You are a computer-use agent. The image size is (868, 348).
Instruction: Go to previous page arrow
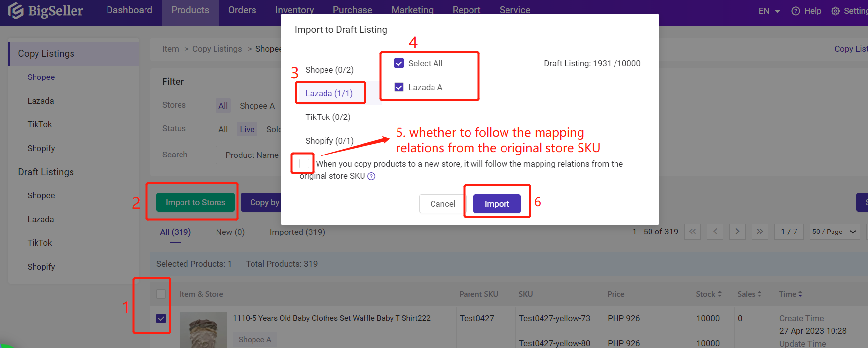(x=715, y=232)
